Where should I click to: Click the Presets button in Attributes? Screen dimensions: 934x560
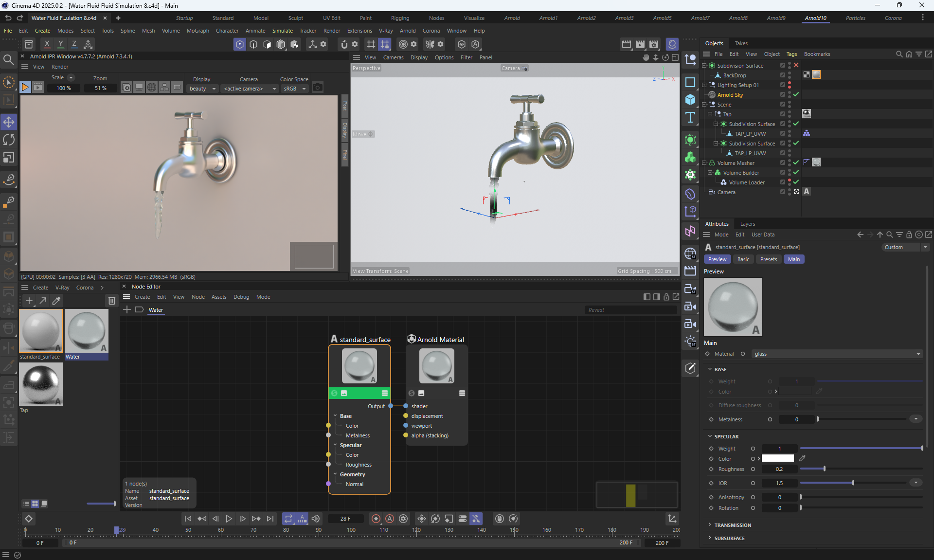tap(768, 259)
